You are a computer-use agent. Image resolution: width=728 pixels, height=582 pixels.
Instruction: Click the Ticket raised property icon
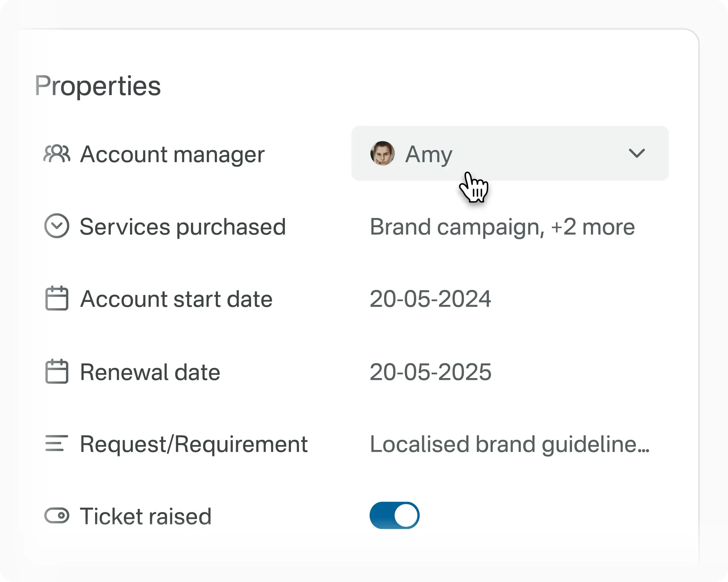click(57, 516)
